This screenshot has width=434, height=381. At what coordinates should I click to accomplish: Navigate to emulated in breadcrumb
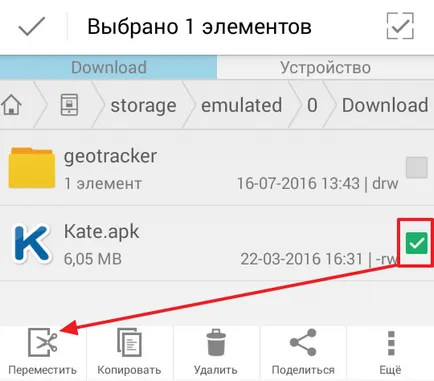[241, 105]
